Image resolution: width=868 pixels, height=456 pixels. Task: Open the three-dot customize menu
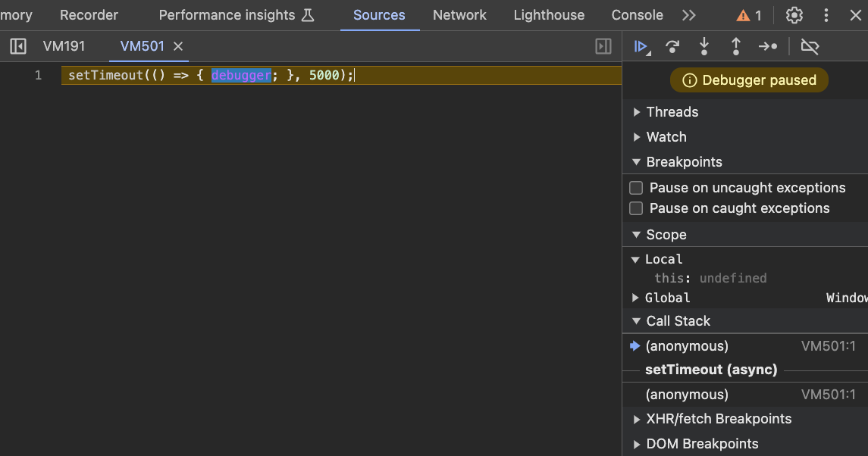827,14
